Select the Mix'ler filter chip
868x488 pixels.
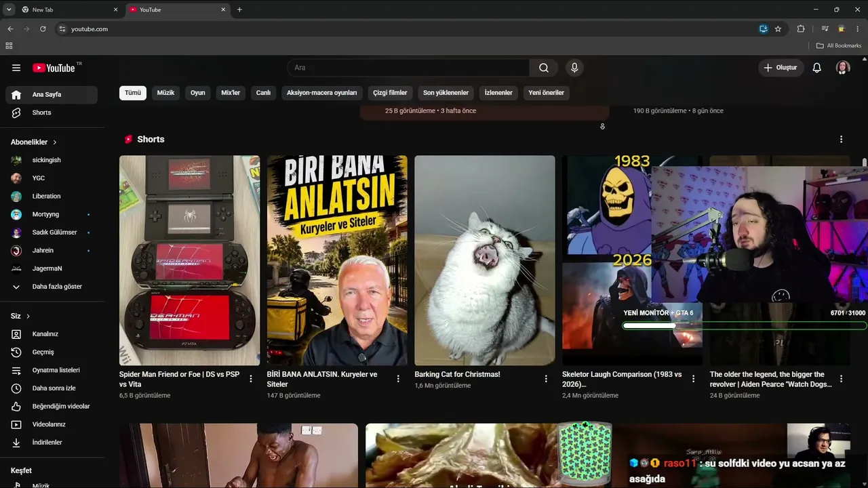pyautogui.click(x=231, y=93)
